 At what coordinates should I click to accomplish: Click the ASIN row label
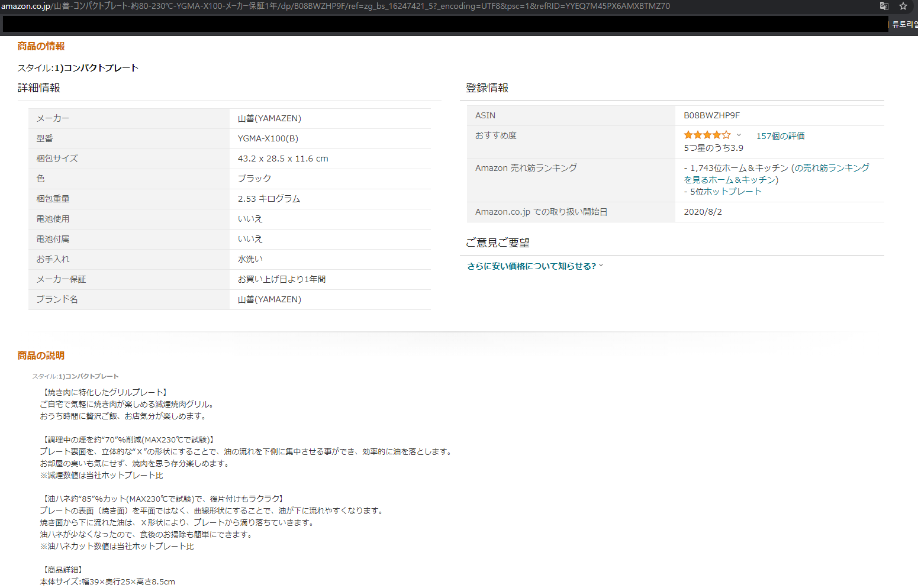pos(485,115)
